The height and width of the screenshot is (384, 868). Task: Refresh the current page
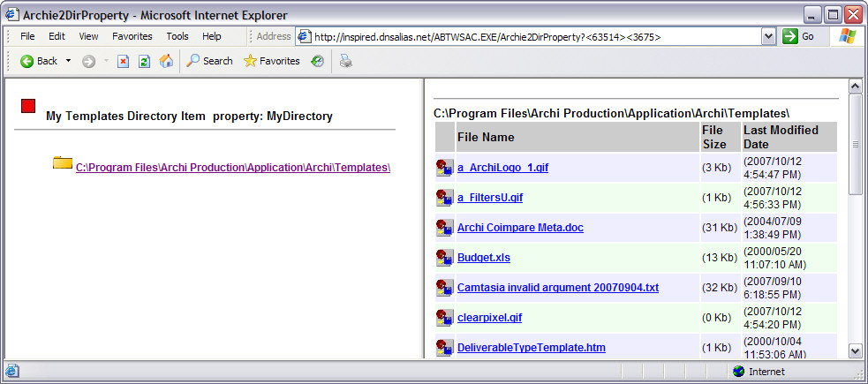144,61
